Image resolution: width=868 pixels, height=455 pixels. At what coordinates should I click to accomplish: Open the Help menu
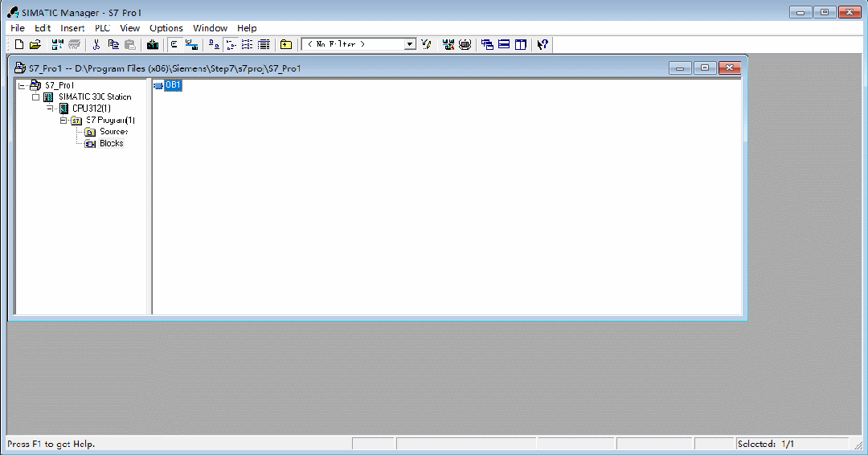click(x=247, y=28)
